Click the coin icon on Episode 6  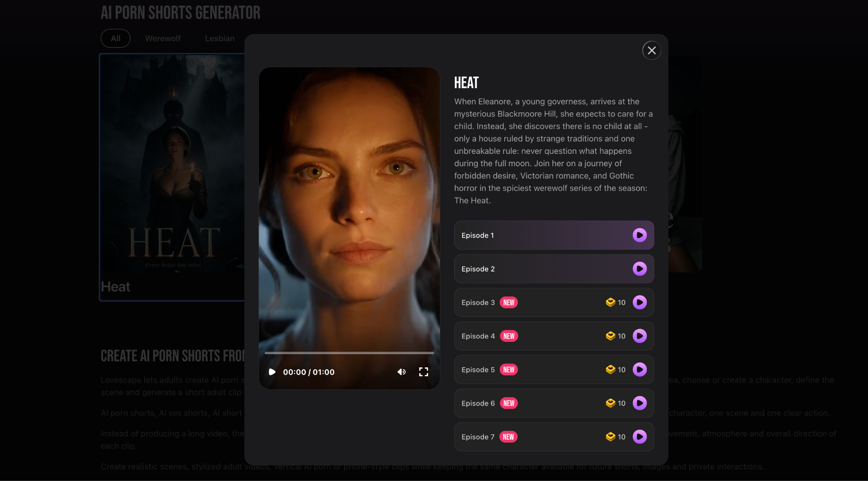(610, 403)
